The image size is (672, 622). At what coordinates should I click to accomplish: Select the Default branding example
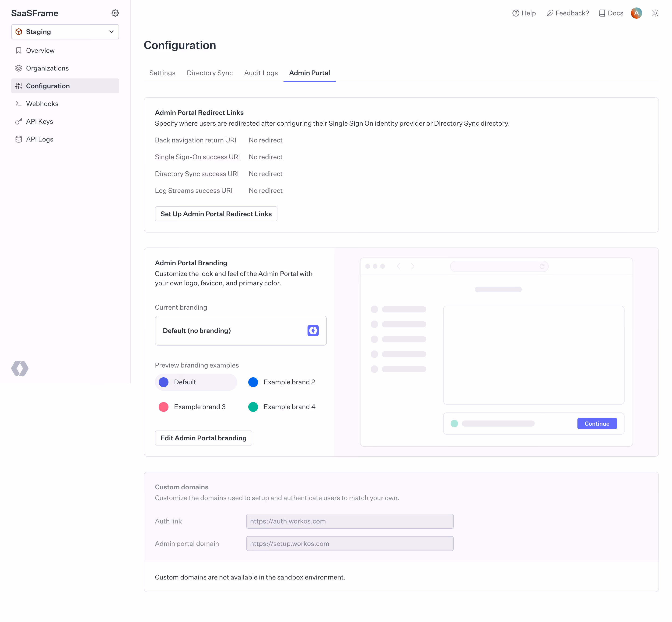click(x=196, y=382)
